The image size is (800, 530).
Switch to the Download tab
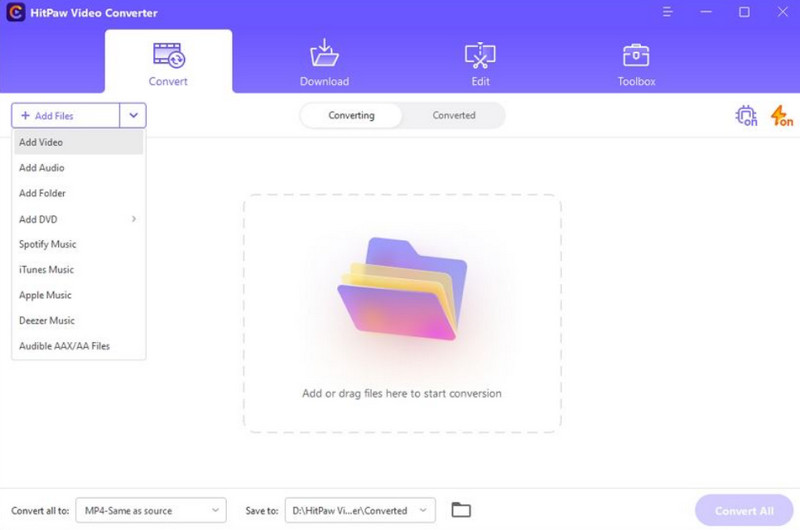[324, 63]
